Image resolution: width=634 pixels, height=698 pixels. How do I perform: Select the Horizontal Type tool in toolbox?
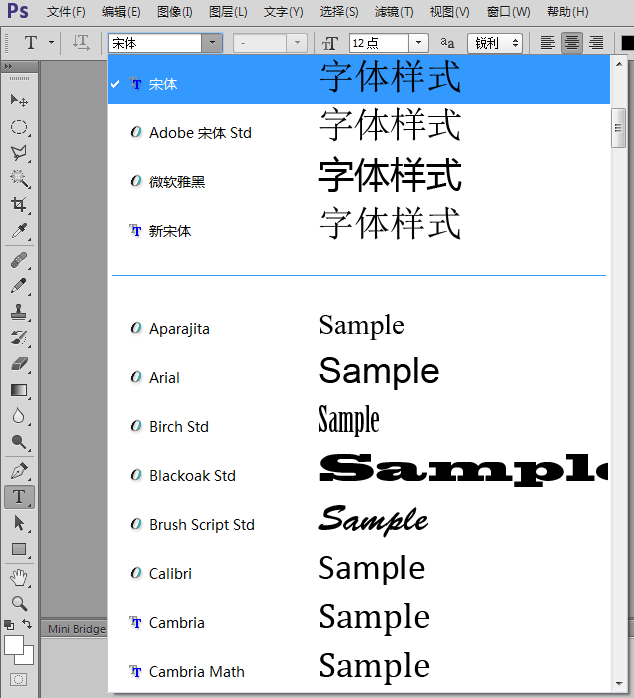point(19,496)
